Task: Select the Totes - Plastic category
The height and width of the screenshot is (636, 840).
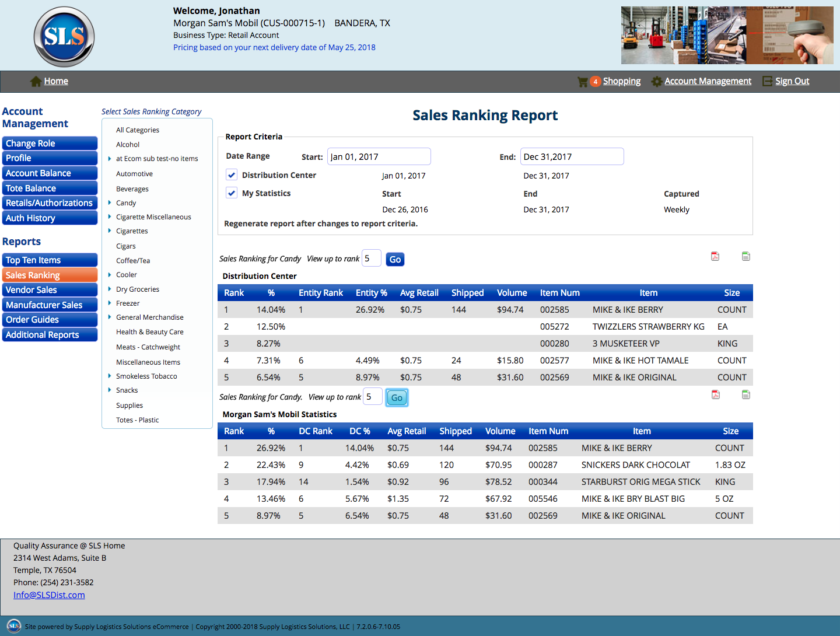Action: [138, 420]
